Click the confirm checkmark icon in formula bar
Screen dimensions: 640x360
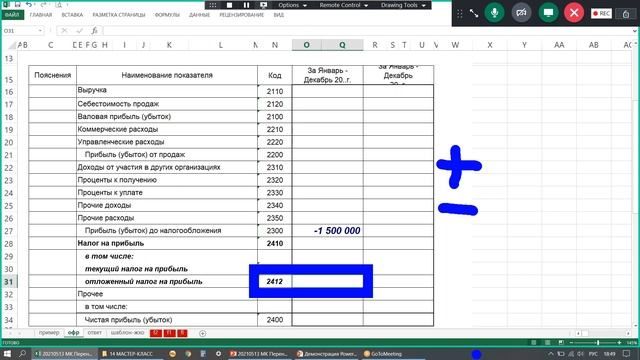pyautogui.click(x=80, y=31)
